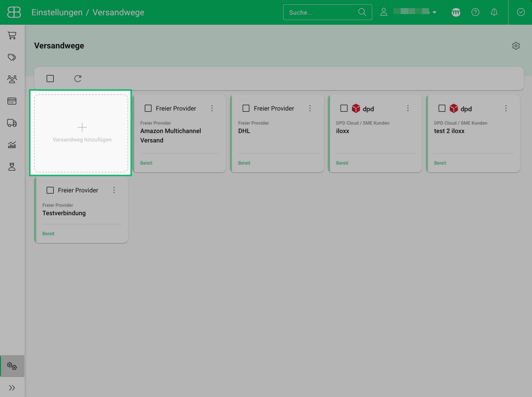Click Bereit status on DHL card
532x397 pixels.
[244, 163]
